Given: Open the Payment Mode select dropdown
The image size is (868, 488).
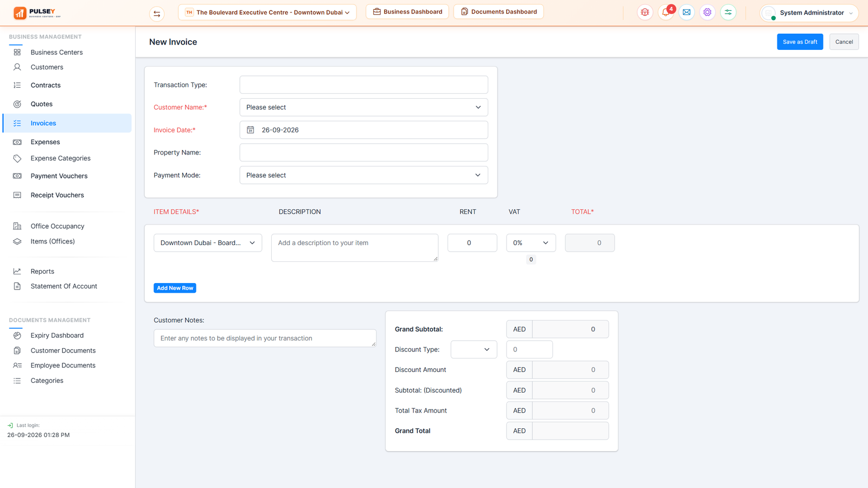Looking at the screenshot, I should coord(363,175).
